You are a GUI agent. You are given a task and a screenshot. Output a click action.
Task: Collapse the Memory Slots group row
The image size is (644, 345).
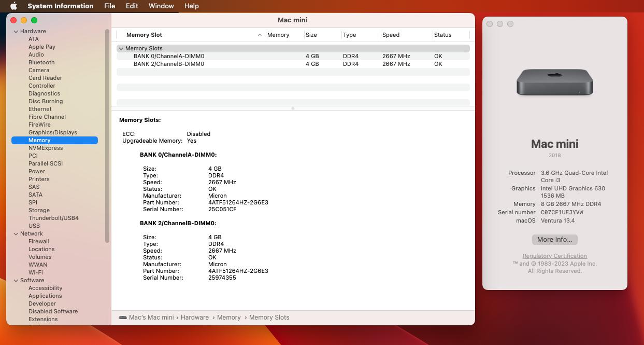click(121, 48)
